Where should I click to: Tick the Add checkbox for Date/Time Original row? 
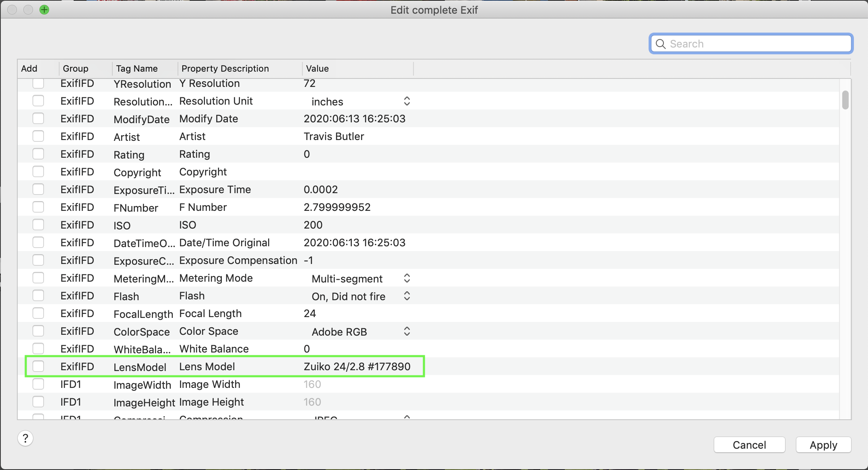tap(38, 242)
